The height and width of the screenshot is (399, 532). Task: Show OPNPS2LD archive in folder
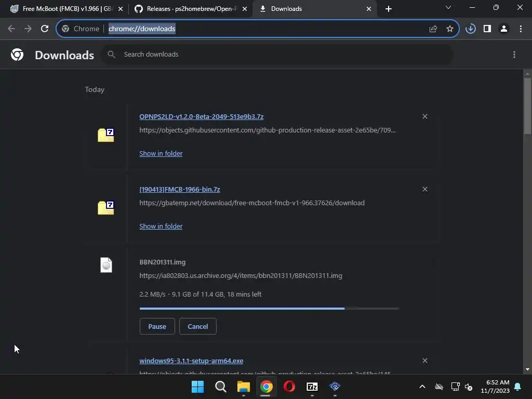[x=161, y=153]
